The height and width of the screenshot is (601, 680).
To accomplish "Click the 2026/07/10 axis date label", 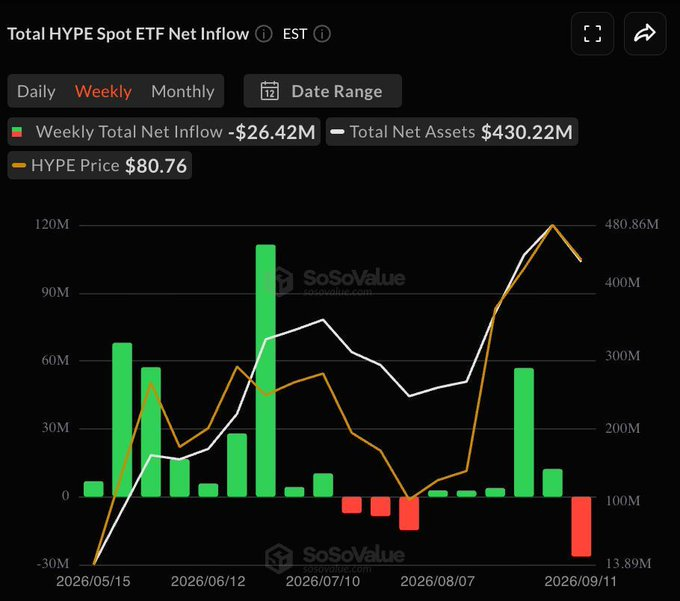I will click(x=323, y=581).
